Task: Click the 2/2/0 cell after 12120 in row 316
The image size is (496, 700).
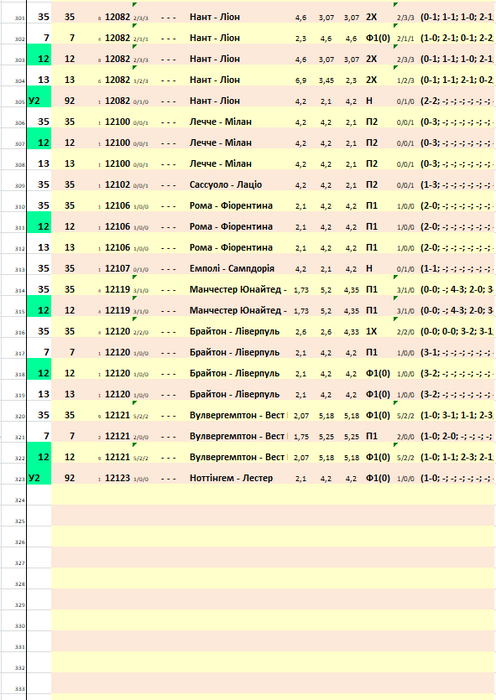Action: [x=141, y=333]
